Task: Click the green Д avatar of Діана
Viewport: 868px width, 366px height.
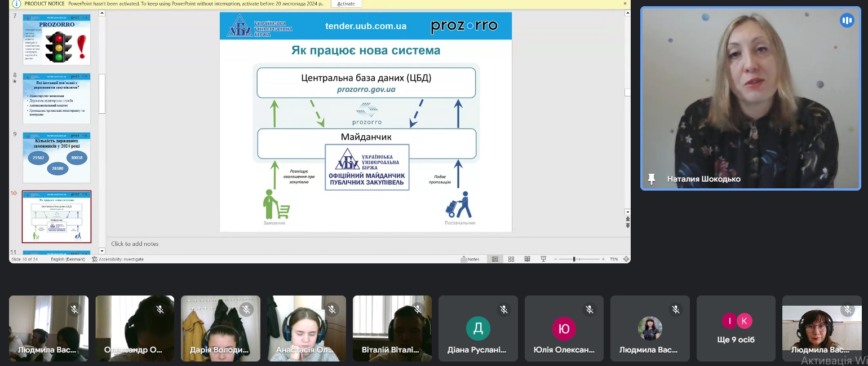Action: point(478,328)
